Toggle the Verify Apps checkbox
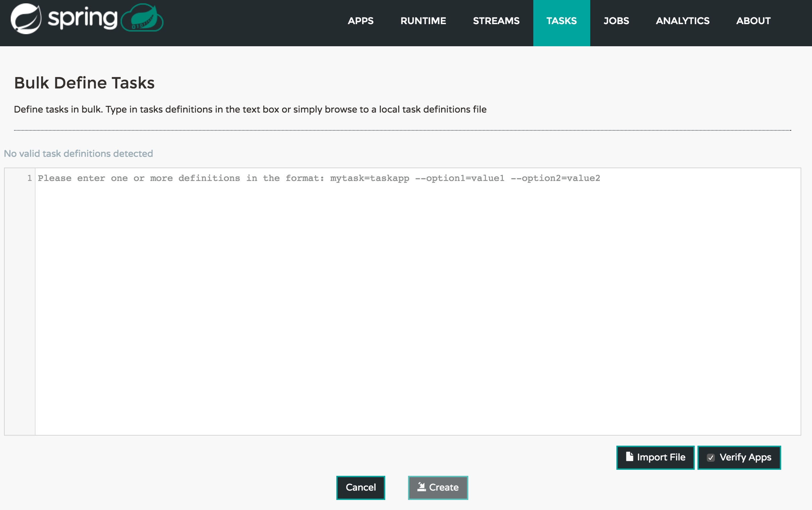The height and width of the screenshot is (510, 812). [x=710, y=458]
